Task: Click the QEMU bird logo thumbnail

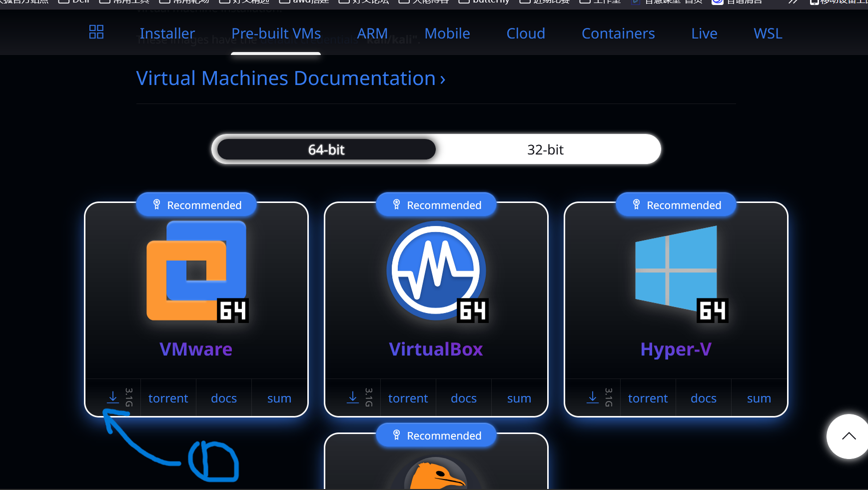Action: tap(436, 473)
